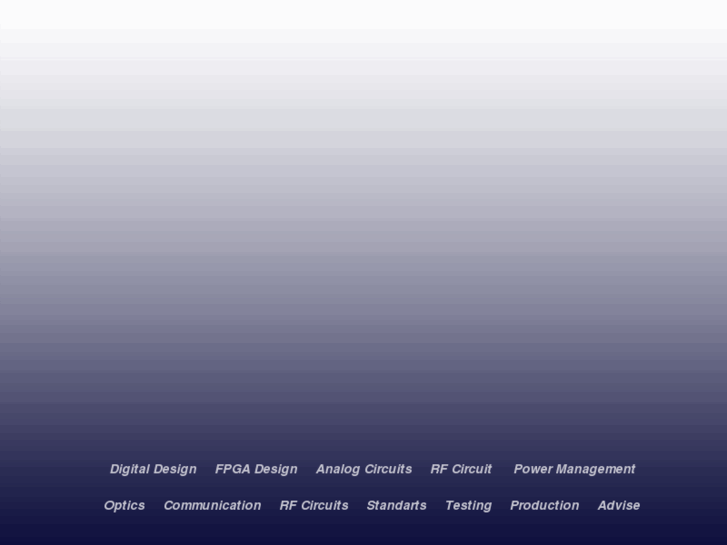Open the Production link
The image size is (727, 545).
coord(544,505)
